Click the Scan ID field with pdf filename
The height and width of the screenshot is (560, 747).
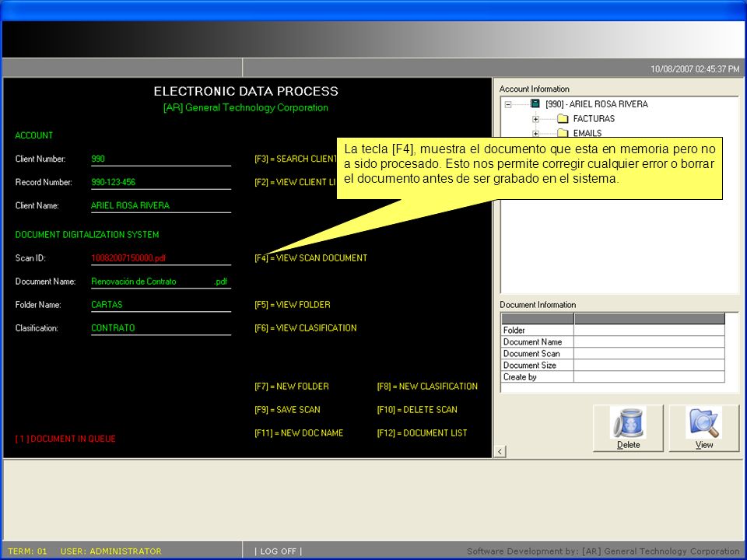161,258
